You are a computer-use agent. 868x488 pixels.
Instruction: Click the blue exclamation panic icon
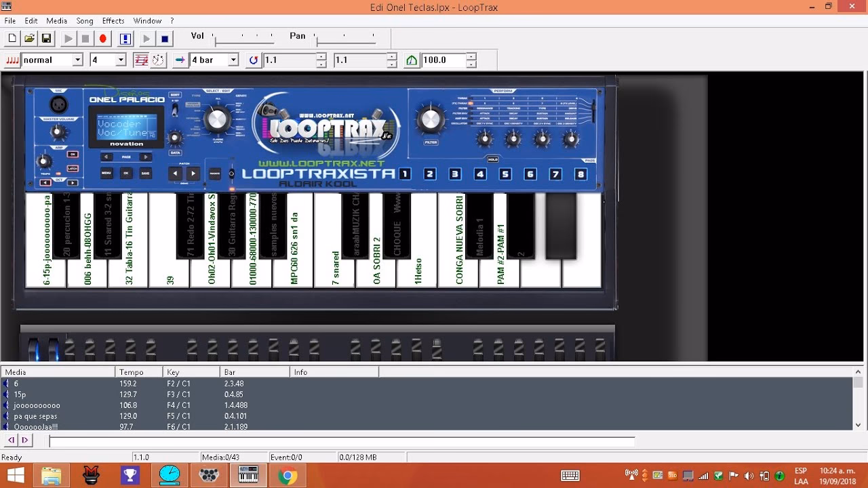tap(125, 39)
